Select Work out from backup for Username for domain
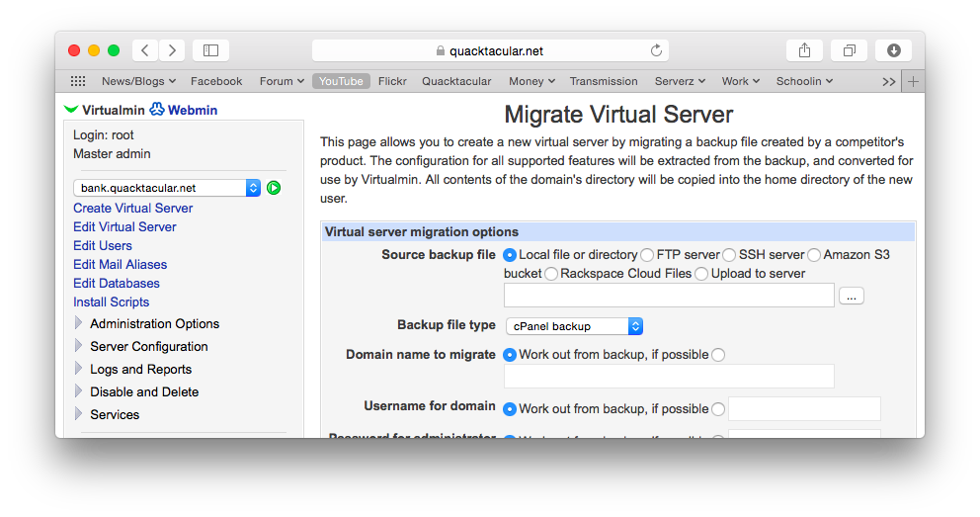The image size is (980, 517). click(510, 409)
